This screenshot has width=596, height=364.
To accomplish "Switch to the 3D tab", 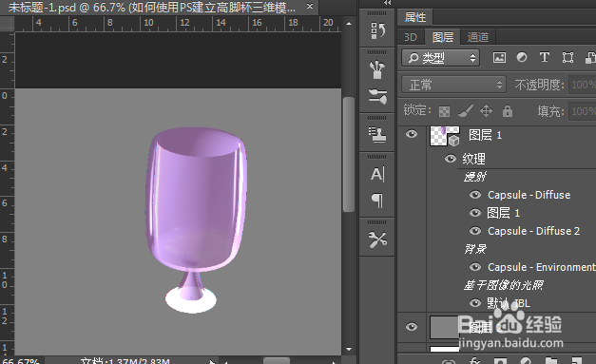I will (x=411, y=37).
